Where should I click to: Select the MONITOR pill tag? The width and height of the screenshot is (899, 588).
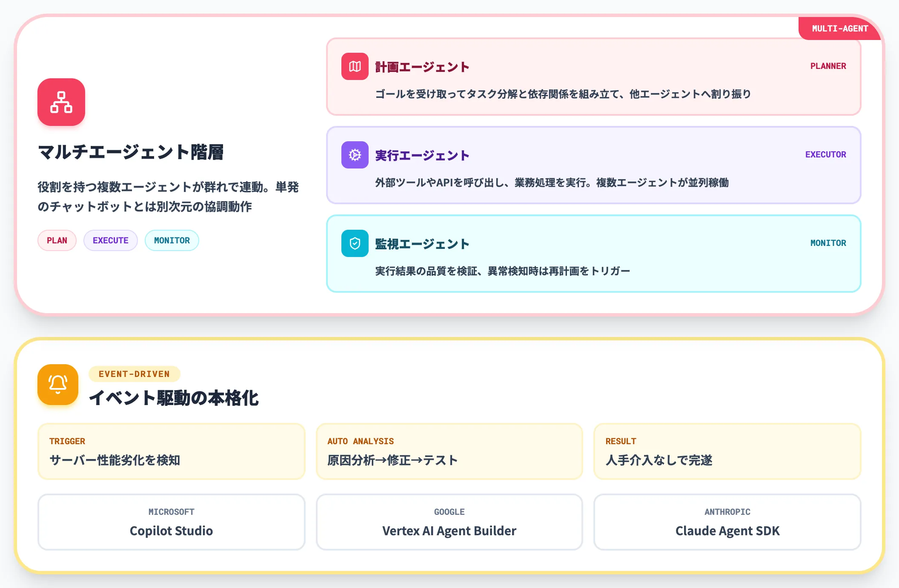172,240
